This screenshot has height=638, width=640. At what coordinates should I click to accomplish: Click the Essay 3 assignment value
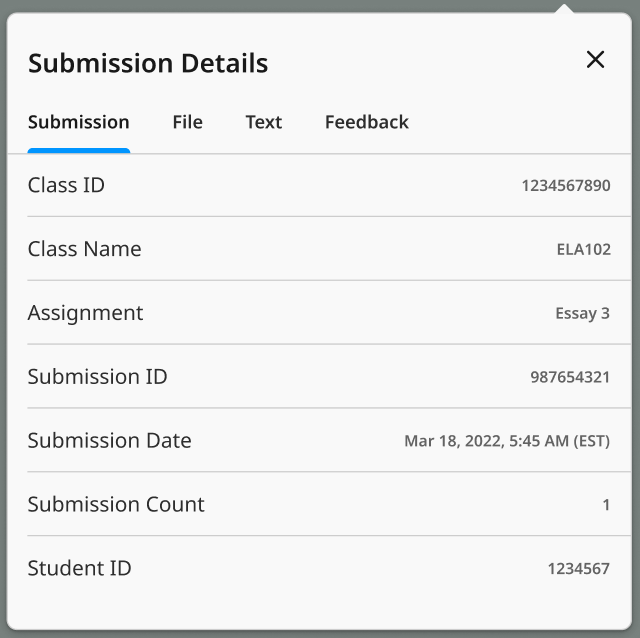582,313
